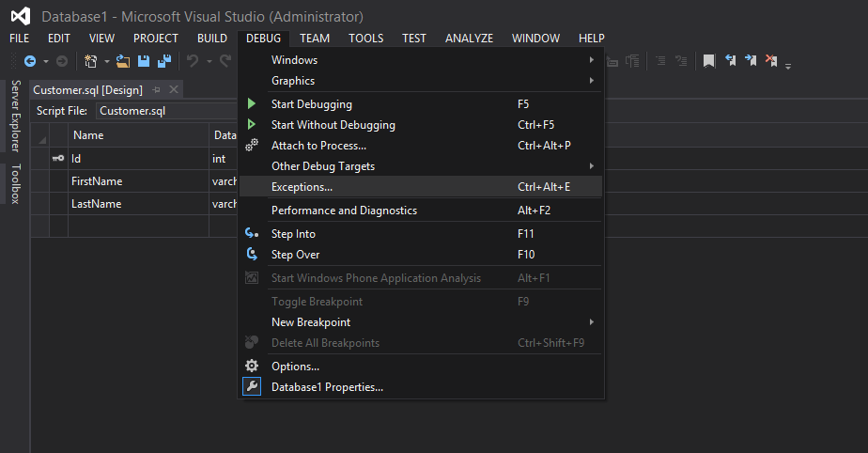Click the Visual Studio logo icon
This screenshot has width=868, height=453.
point(21,16)
